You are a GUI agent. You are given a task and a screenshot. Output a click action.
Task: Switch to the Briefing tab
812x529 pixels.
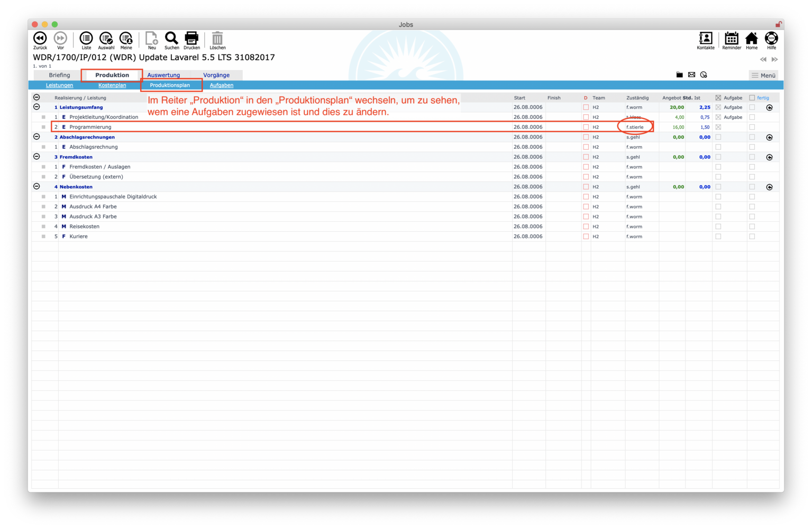coord(59,75)
